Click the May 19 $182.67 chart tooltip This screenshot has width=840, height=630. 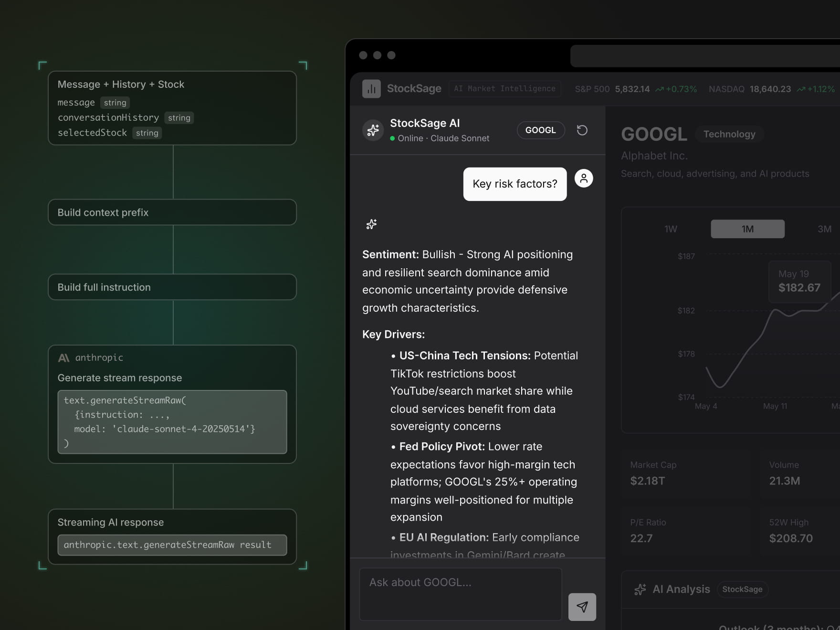coord(800,282)
